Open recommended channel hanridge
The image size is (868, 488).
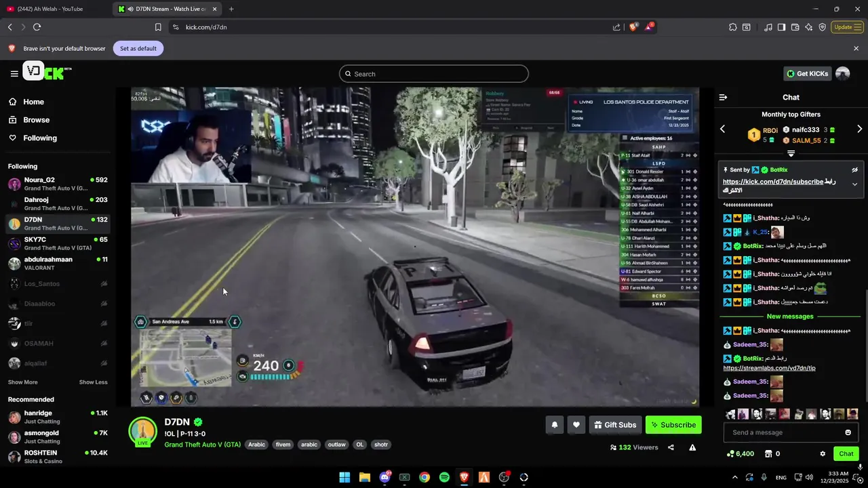click(58, 417)
